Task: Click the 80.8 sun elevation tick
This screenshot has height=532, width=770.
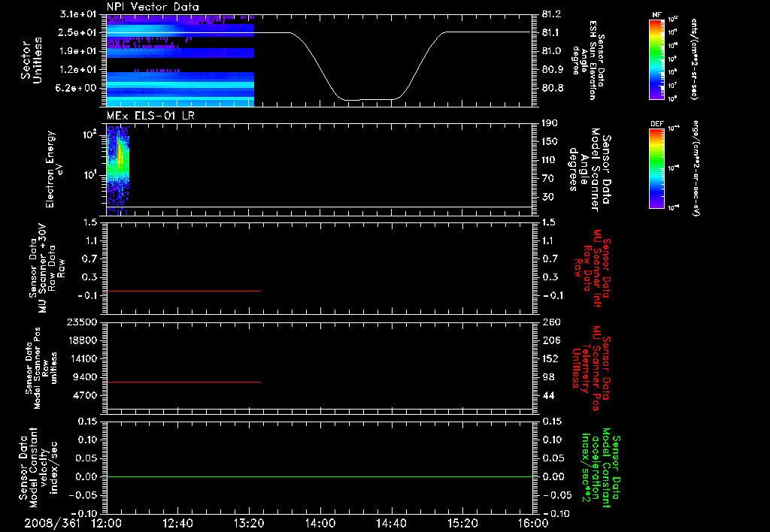Action: pyautogui.click(x=553, y=88)
